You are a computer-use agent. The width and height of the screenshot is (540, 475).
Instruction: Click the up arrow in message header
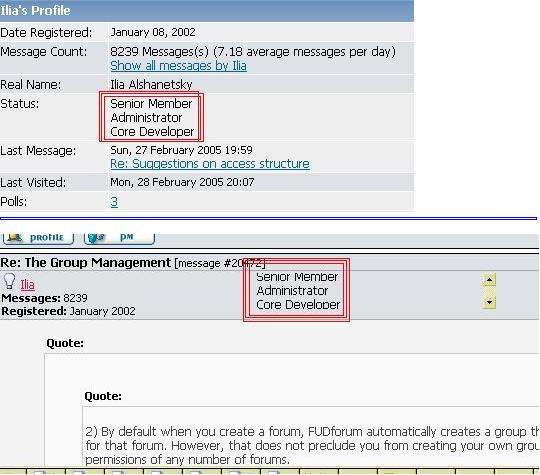click(x=489, y=280)
